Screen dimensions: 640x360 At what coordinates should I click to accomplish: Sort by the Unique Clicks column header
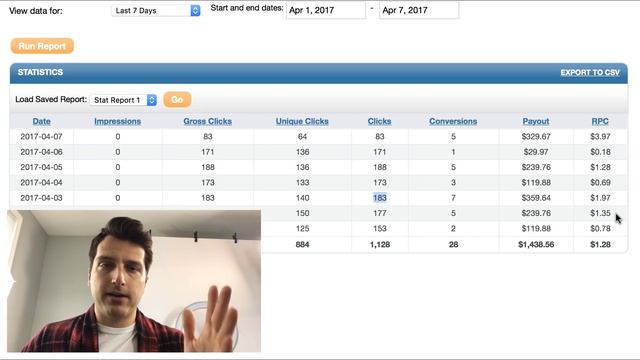coord(302,121)
